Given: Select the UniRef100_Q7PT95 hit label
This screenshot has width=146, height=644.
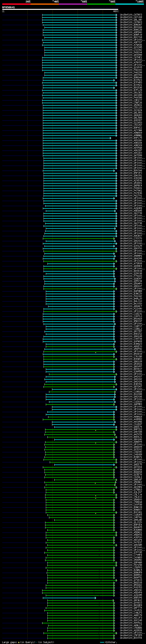Looking at the screenshot, I should pyautogui.click(x=131, y=552).
